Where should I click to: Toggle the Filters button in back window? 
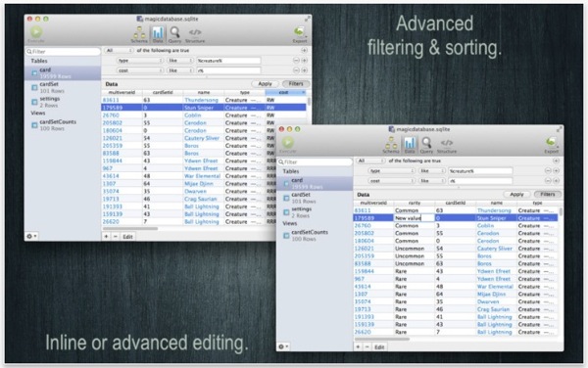[296, 84]
